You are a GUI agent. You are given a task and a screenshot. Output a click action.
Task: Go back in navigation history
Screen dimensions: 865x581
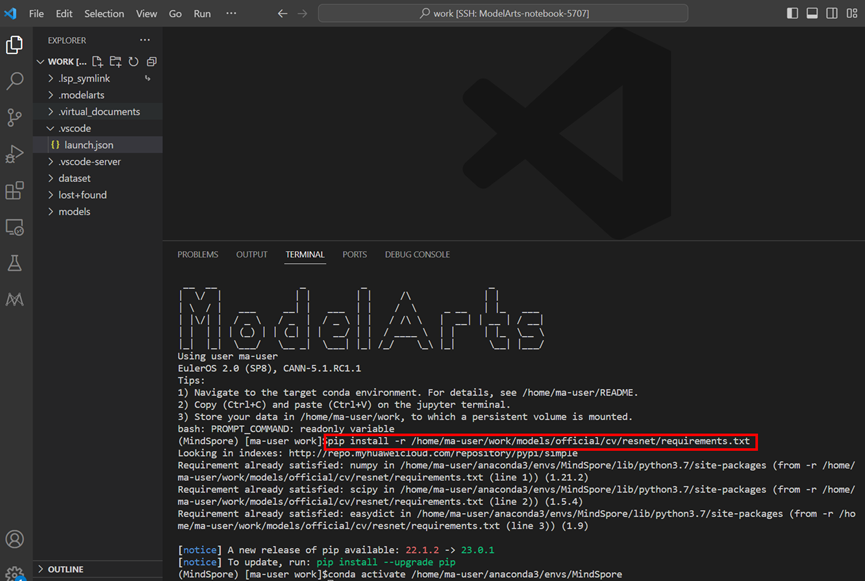pos(282,13)
